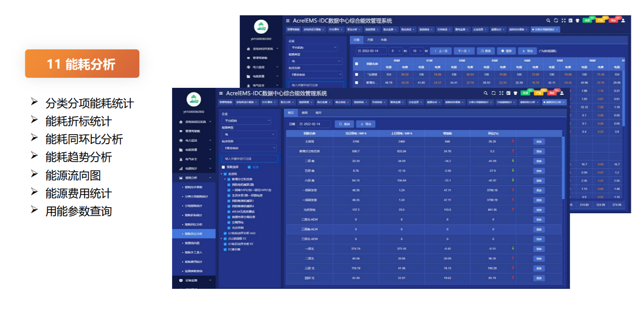Image resolution: width=644 pixels, height=312 pixels.
Task: Uncheck G1软启动开关柜 ASD checkbox
Action: point(225,233)
